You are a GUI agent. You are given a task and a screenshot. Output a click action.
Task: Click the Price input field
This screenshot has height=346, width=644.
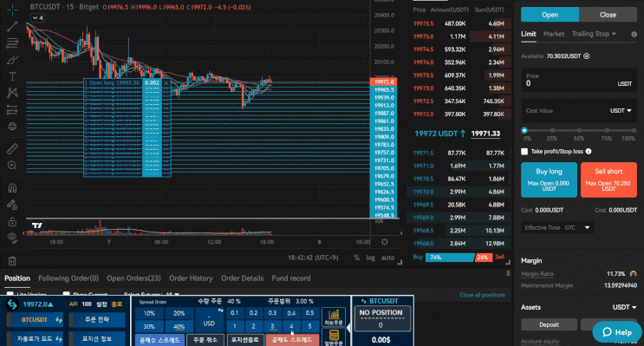coord(579,80)
